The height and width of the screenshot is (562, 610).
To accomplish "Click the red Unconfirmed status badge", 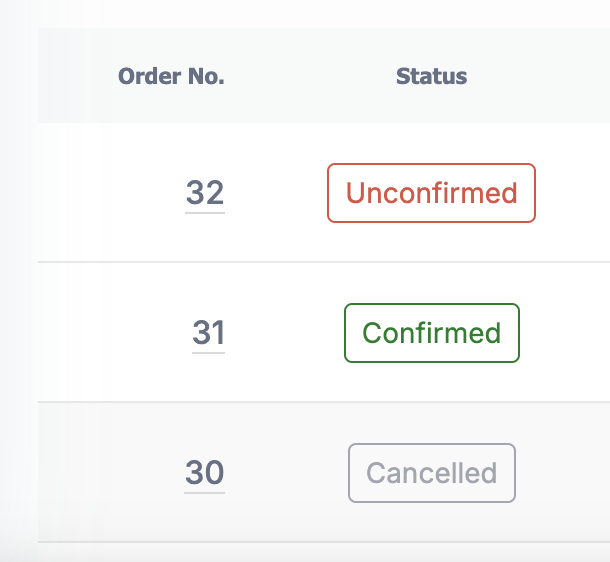I will click(x=431, y=193).
